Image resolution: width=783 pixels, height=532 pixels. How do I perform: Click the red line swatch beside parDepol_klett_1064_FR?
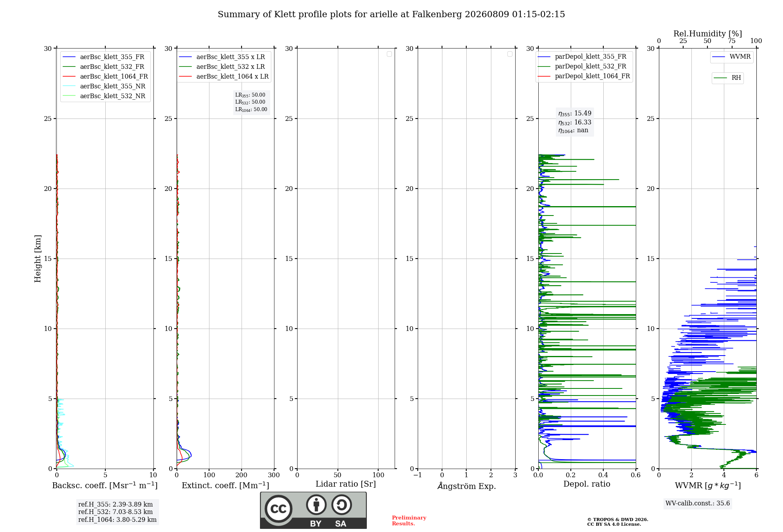click(x=544, y=76)
